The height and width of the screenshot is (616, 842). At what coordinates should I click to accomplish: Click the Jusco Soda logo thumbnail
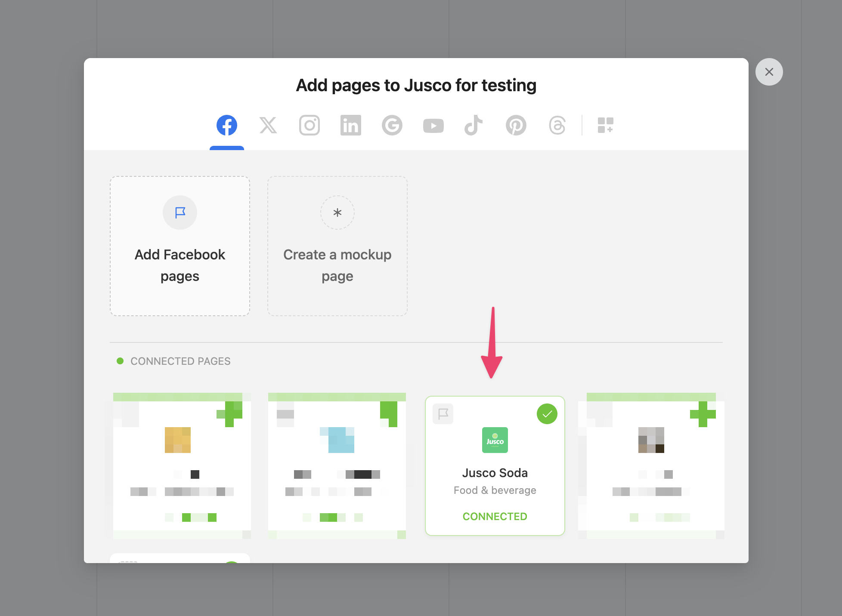495,440
